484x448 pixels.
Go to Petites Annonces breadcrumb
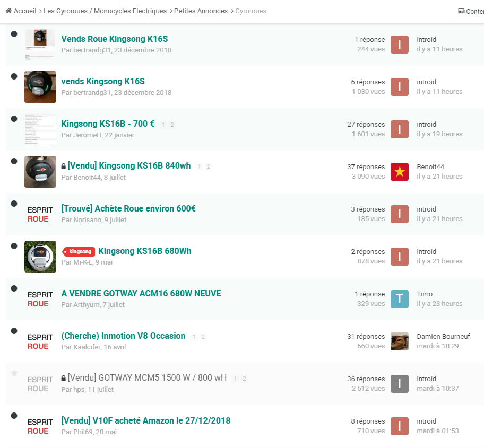(201, 11)
